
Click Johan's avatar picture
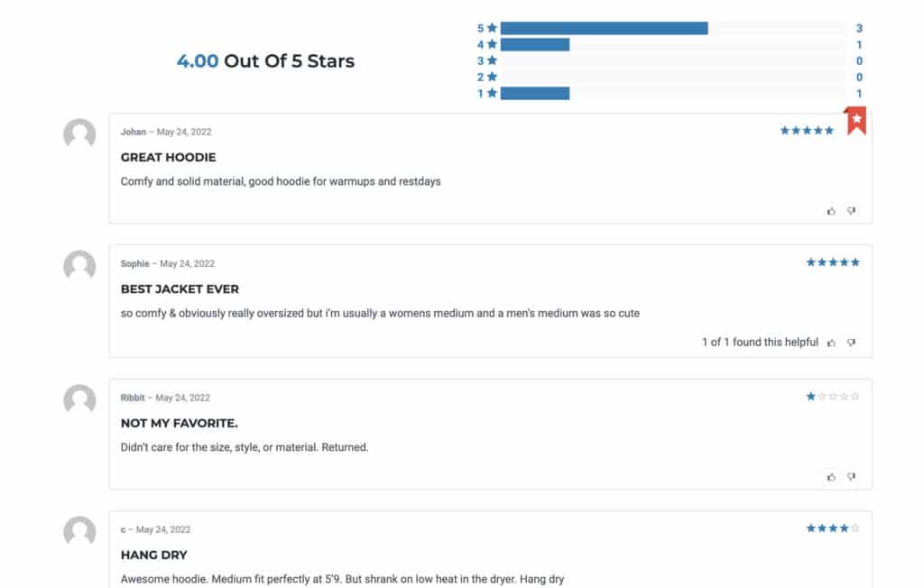click(79, 134)
